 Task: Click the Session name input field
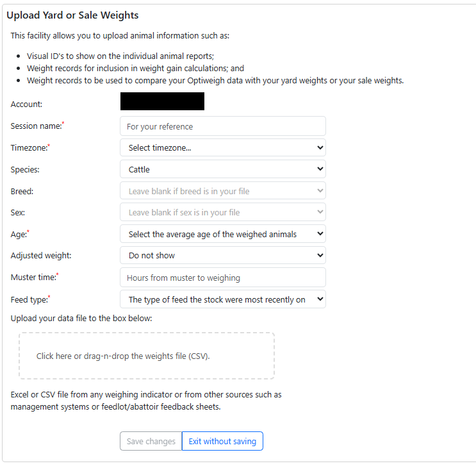222,126
